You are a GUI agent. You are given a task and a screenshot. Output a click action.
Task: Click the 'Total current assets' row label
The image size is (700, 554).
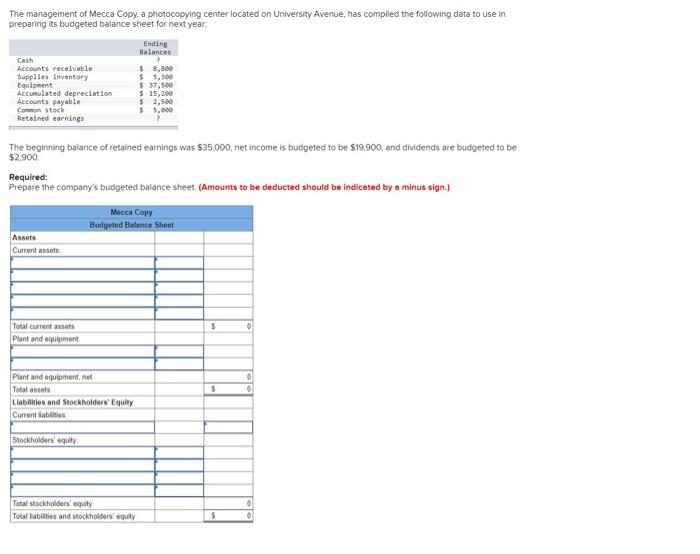click(x=43, y=326)
